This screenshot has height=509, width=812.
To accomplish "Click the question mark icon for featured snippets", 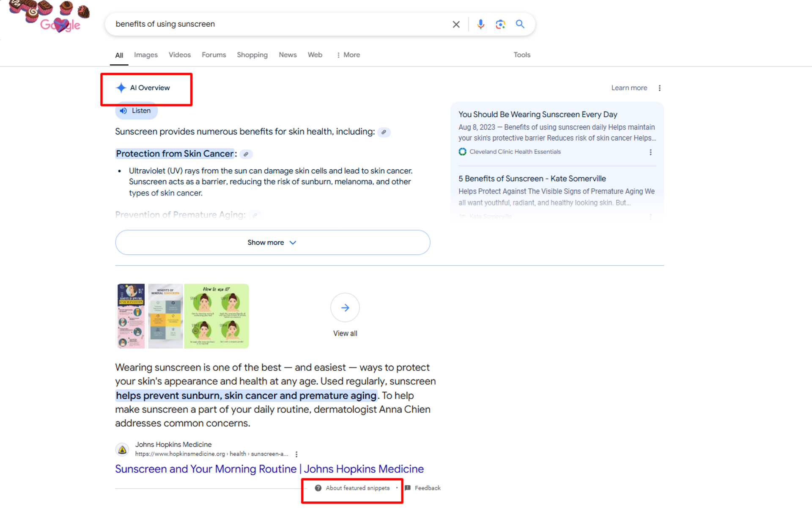I will (318, 488).
